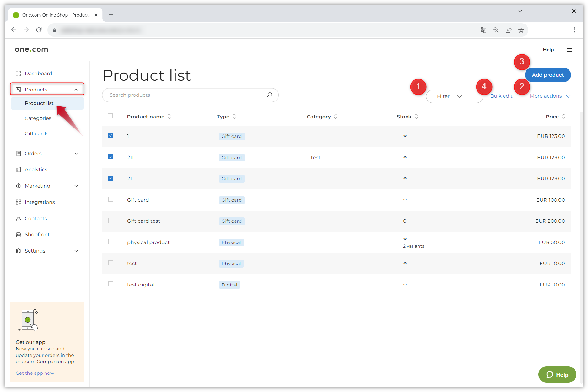Screen dimensions: 588x392
Task: Click the share page icon in address bar
Action: coord(508,30)
